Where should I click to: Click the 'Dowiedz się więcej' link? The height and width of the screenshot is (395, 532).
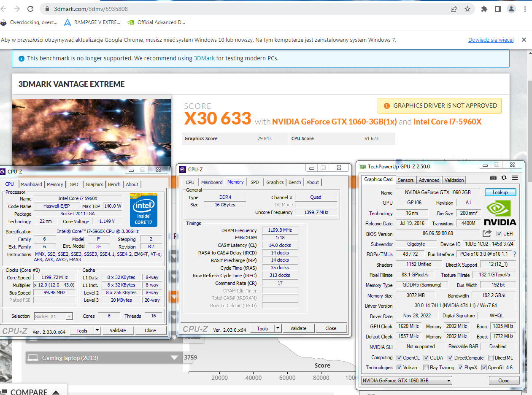(491, 40)
